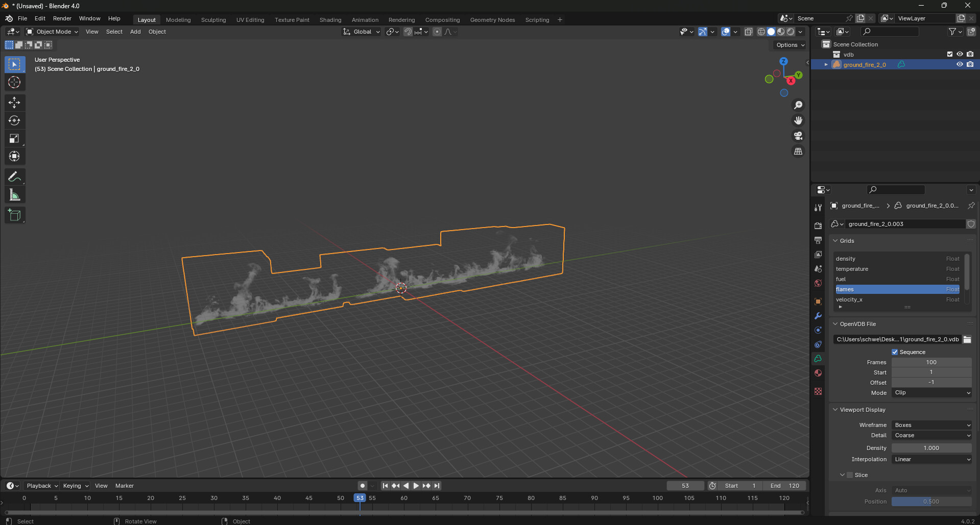
Task: Click the current frame number field
Action: 685,486
